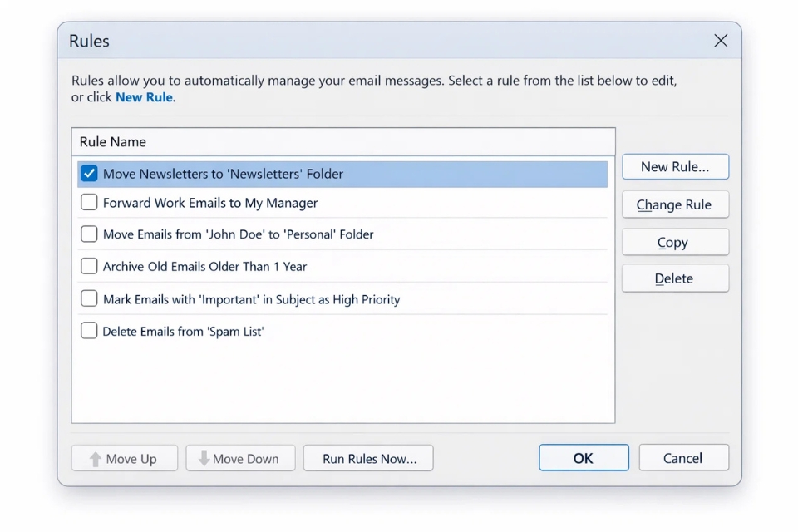
Task: Select the Forward Work Emails to My Manager rule text
Action: pyautogui.click(x=210, y=203)
